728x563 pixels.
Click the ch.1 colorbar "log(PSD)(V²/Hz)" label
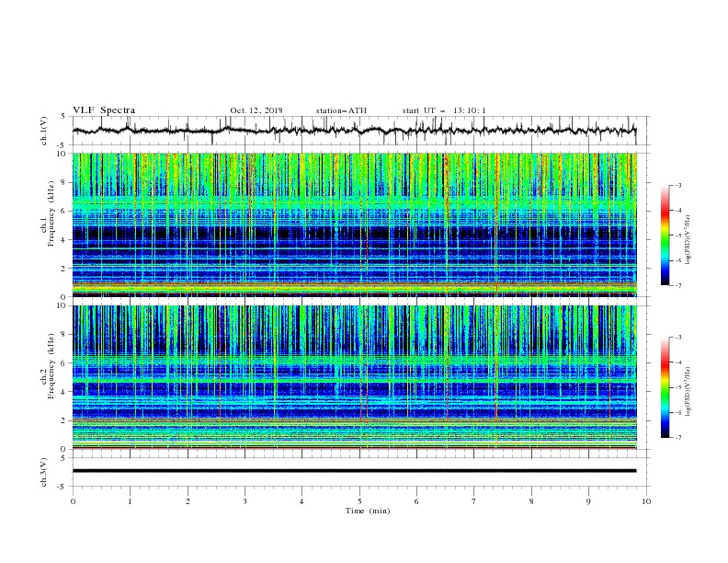tap(688, 240)
